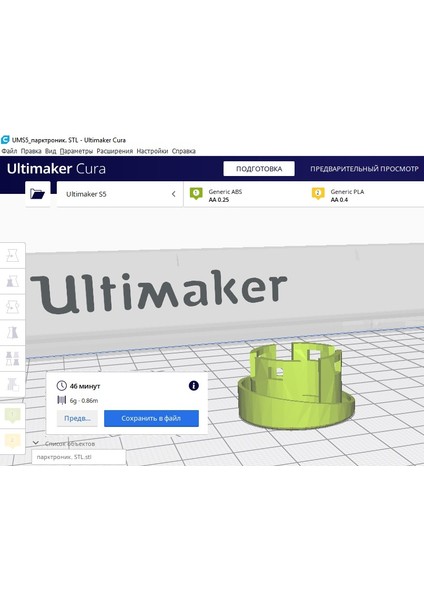This screenshot has height=600, width=424.
Task: Open the Вид menu
Action: (51, 151)
